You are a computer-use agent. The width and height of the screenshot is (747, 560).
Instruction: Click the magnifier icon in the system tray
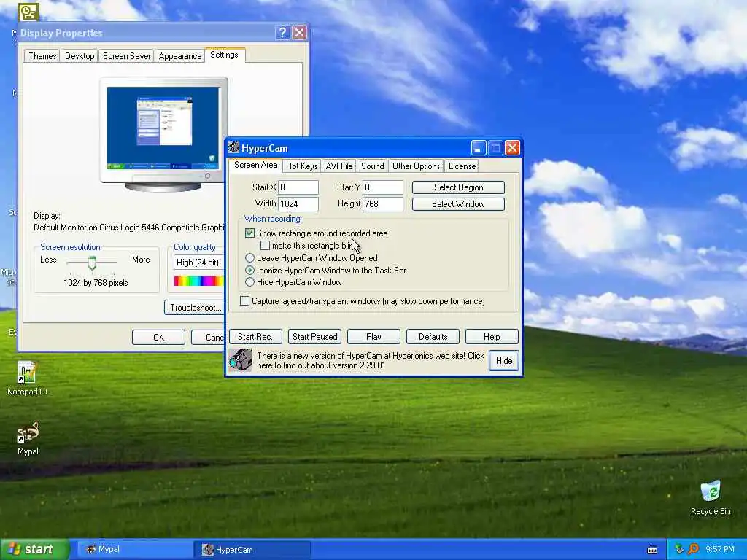(693, 549)
